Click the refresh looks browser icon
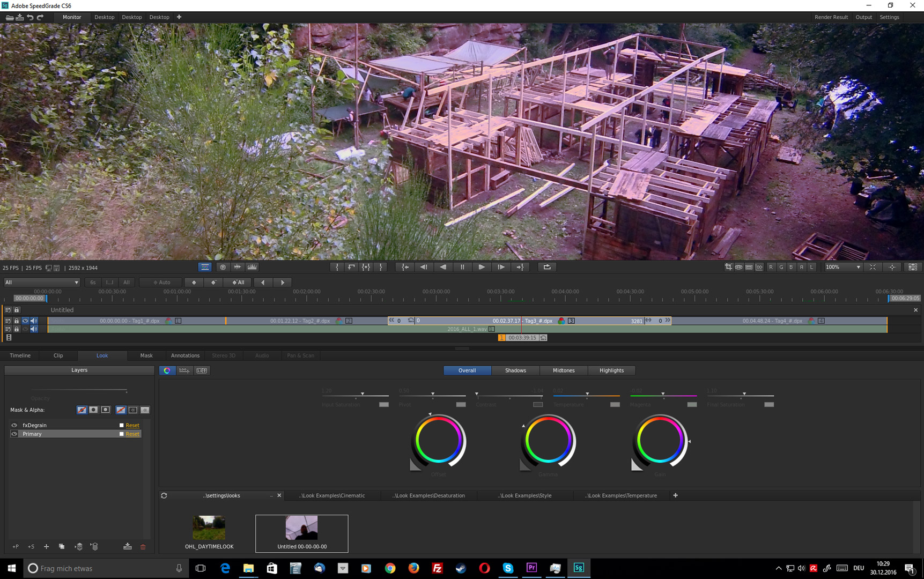Image resolution: width=924 pixels, height=579 pixels. pyautogui.click(x=164, y=496)
